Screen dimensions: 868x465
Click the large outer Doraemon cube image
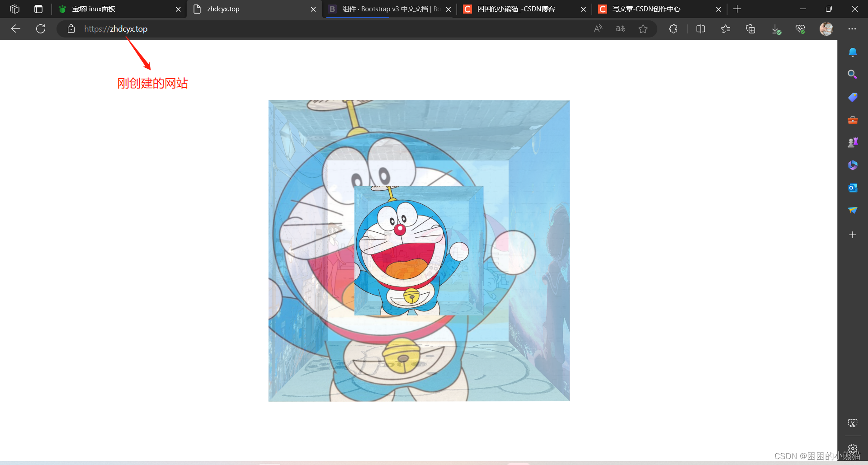[419, 251]
